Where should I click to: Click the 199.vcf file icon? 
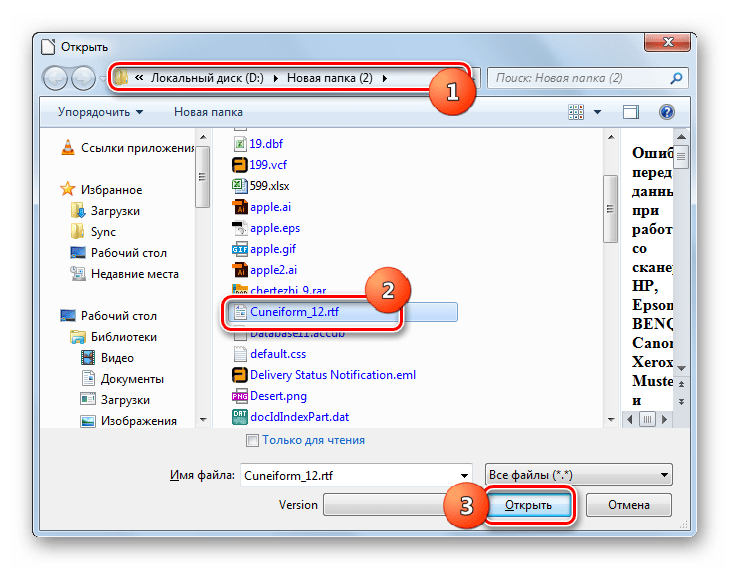coord(239,164)
